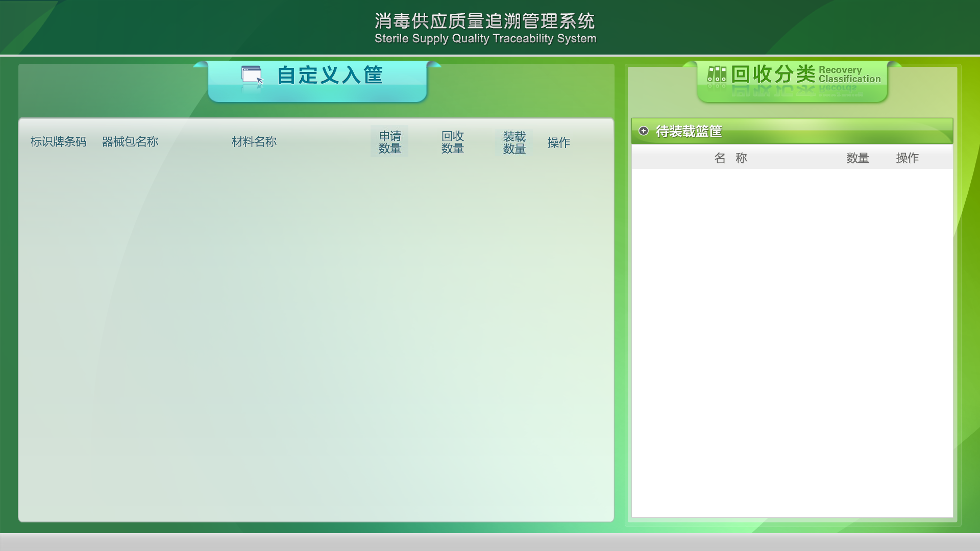Select the 材料名称 column header
Screen dimensions: 980x551
[254, 142]
